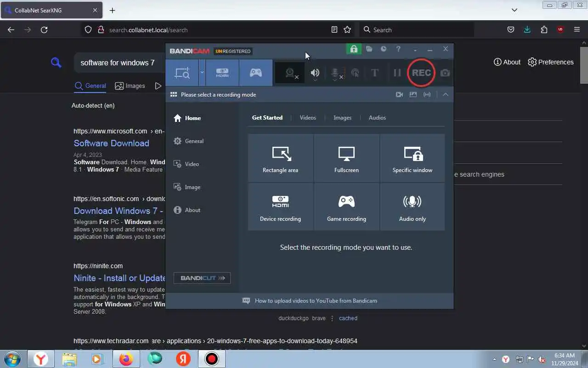Go back in Firefox
588x368 pixels.
pos(11,30)
